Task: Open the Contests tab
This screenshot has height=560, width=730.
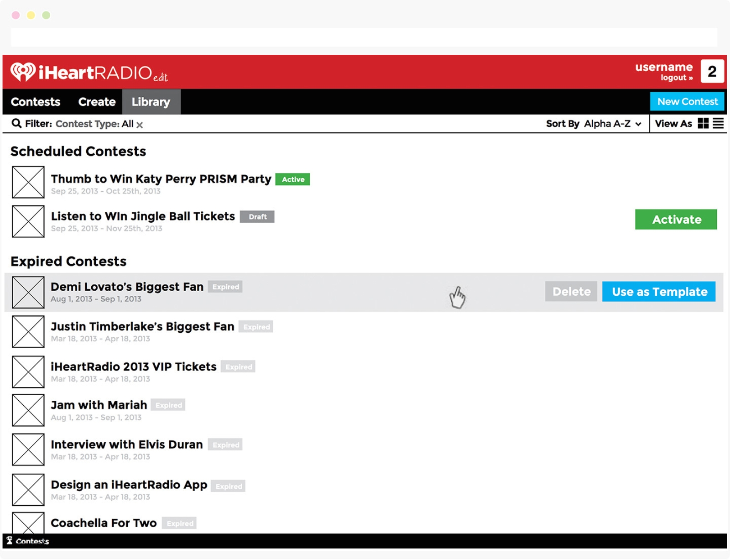Action: click(x=36, y=102)
